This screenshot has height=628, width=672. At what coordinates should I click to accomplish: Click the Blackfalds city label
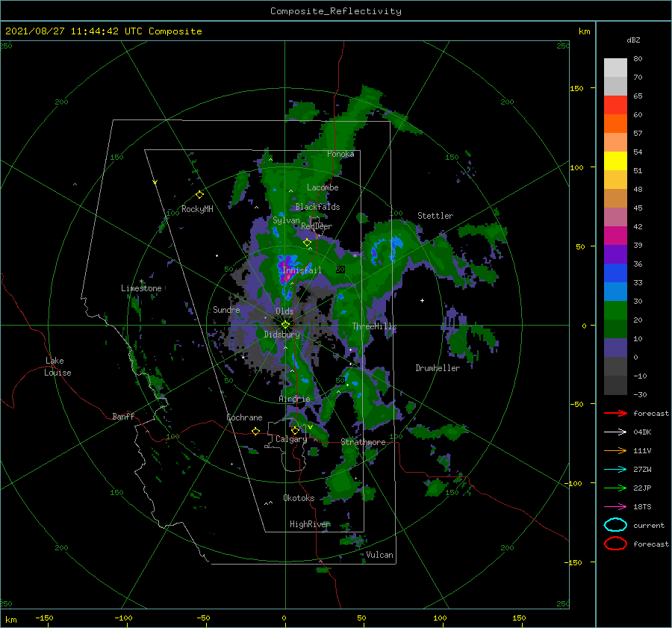click(x=317, y=207)
